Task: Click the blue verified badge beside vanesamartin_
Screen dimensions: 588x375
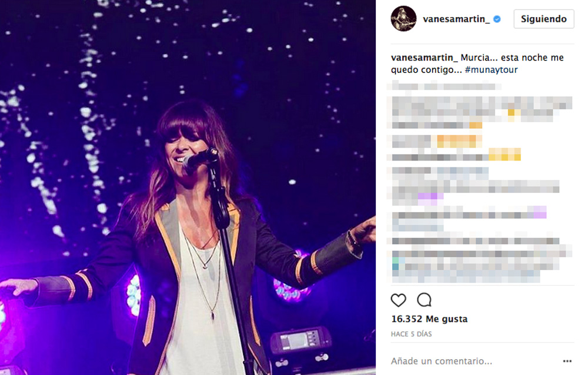Action: pos(497,19)
